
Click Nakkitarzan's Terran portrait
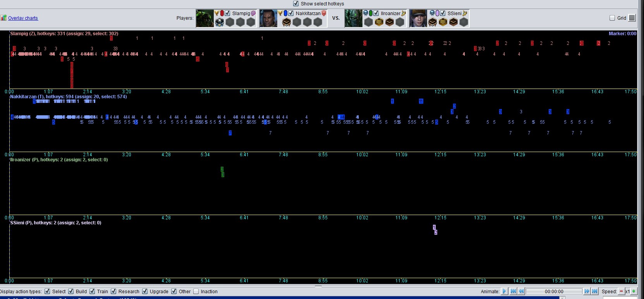[268, 18]
